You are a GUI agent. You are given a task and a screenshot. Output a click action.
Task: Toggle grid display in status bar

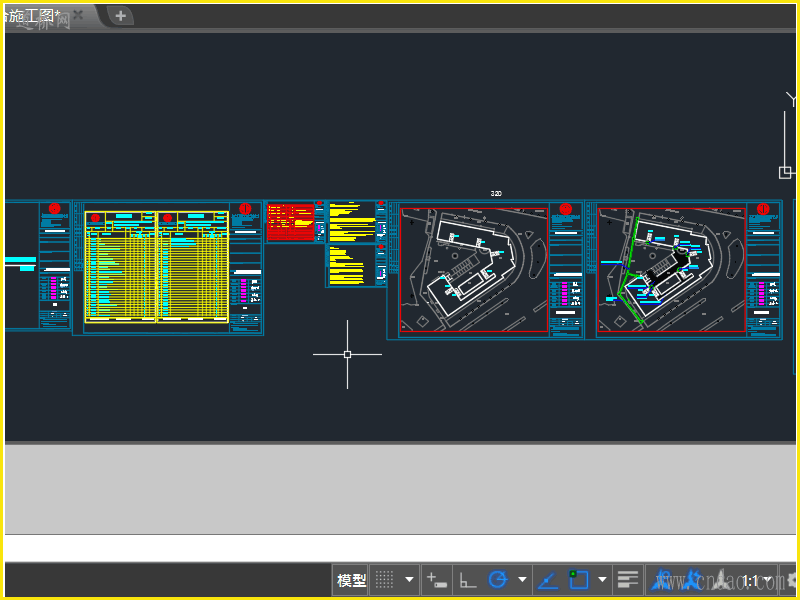pyautogui.click(x=384, y=580)
